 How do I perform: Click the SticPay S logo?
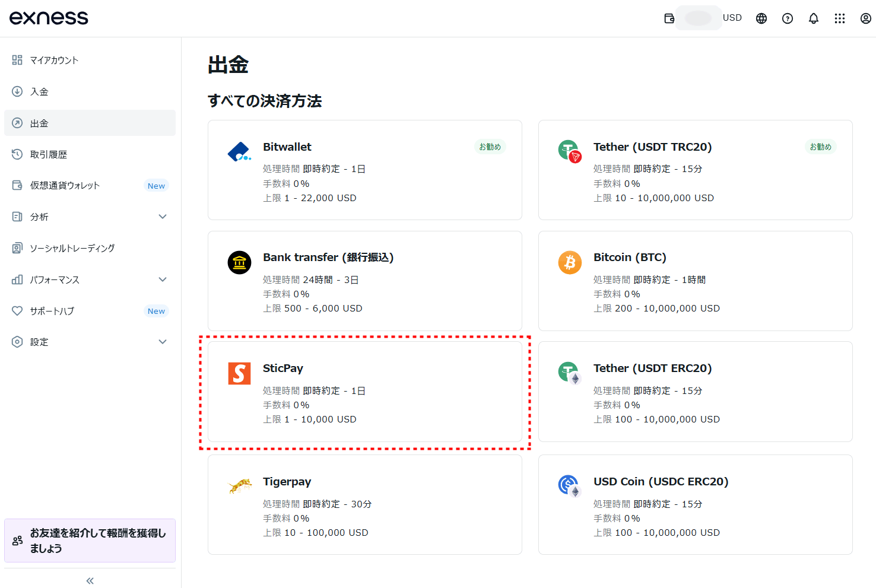click(x=239, y=373)
